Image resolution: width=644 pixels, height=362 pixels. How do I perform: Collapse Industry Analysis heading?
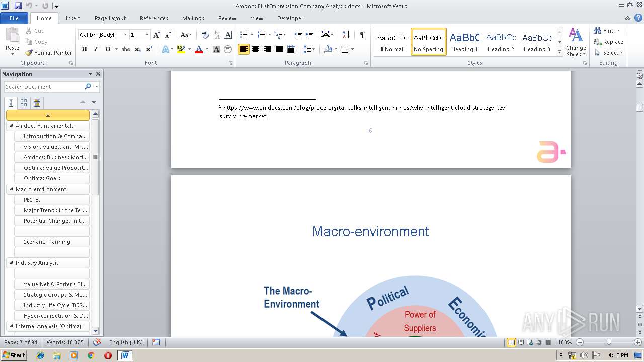(x=12, y=263)
